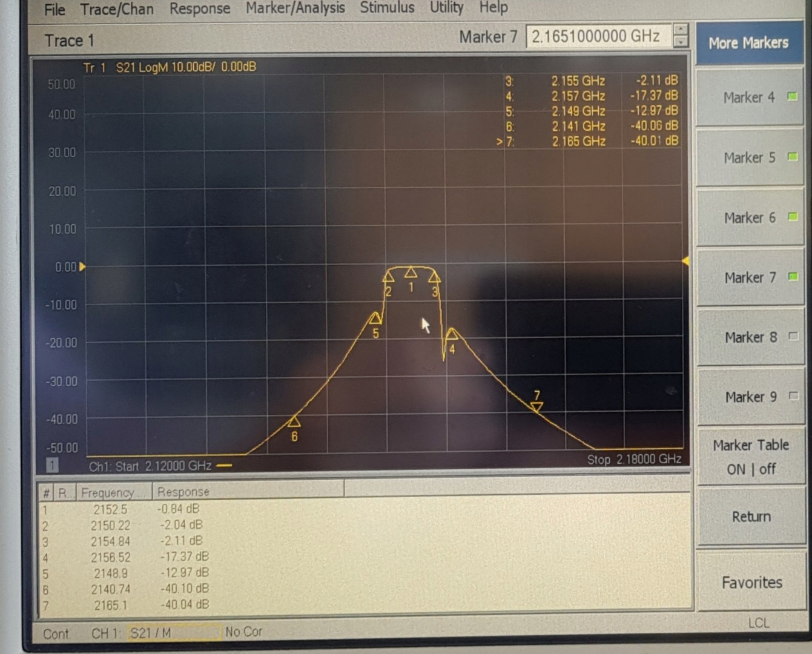Decrement Marker 7 frequency with down arrow
This screenshot has width=812, height=654.
click(x=681, y=42)
